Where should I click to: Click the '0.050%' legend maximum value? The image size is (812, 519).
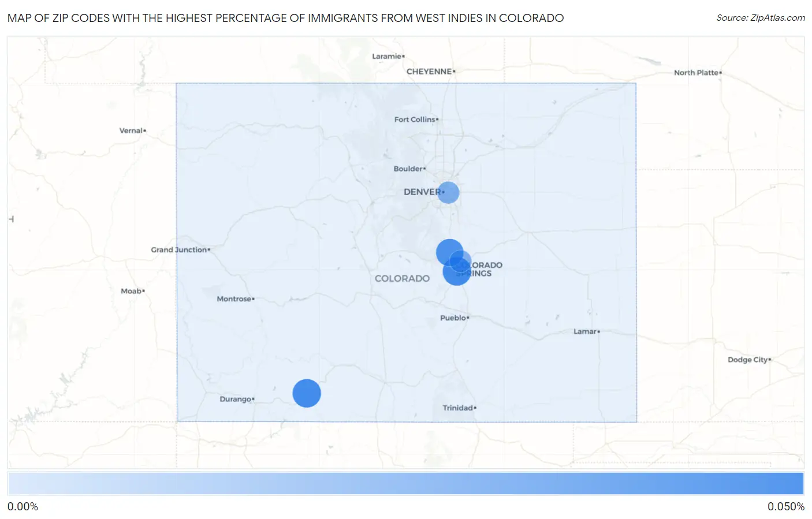click(786, 506)
